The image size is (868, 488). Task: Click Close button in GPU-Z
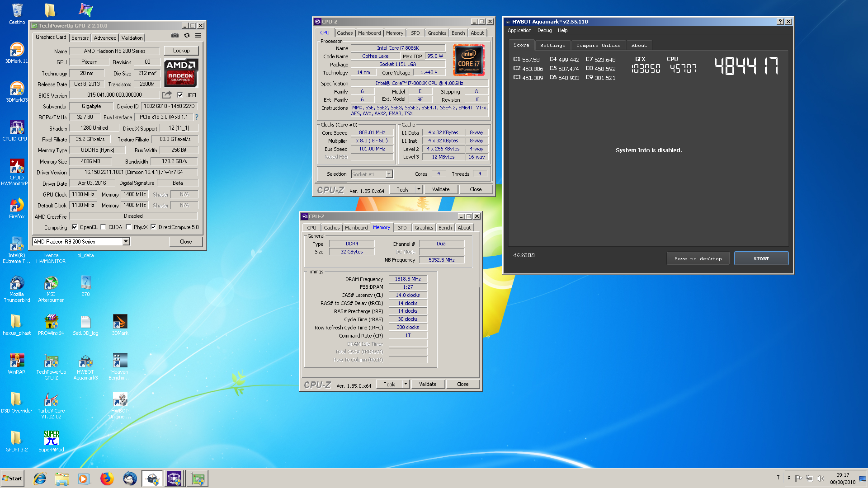[186, 242]
